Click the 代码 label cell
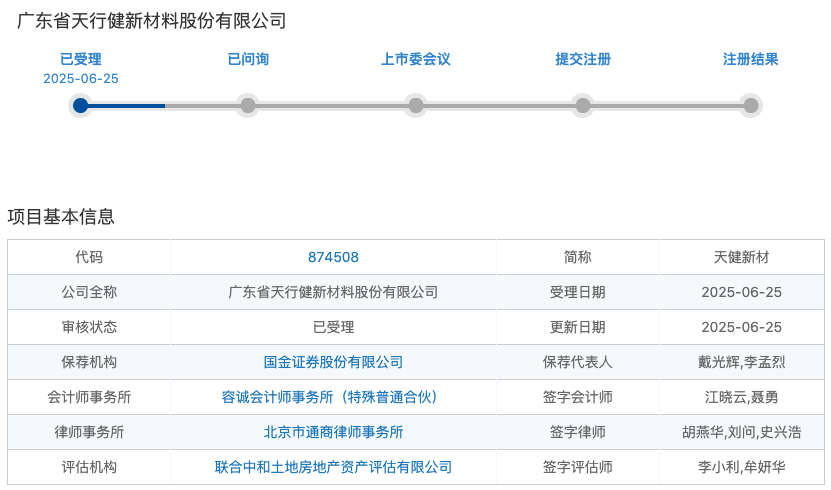Image resolution: width=831 pixels, height=490 pixels. (89, 257)
